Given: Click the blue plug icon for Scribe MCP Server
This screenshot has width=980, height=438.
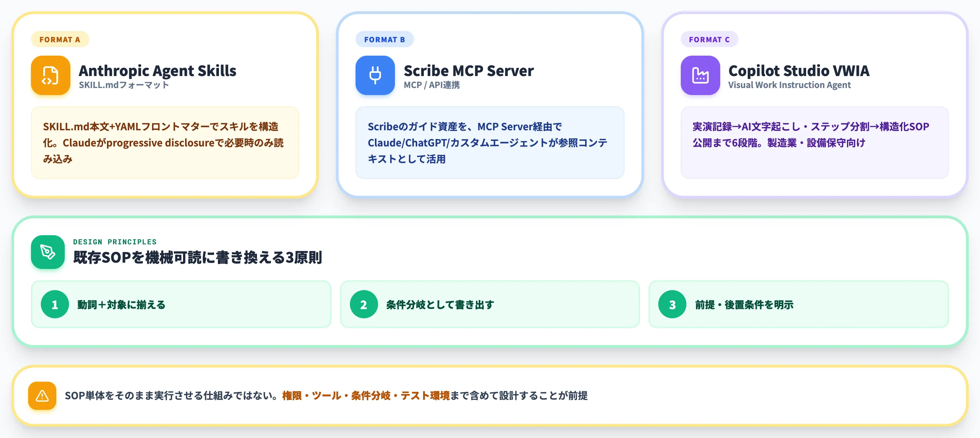Looking at the screenshot, I should point(375,75).
